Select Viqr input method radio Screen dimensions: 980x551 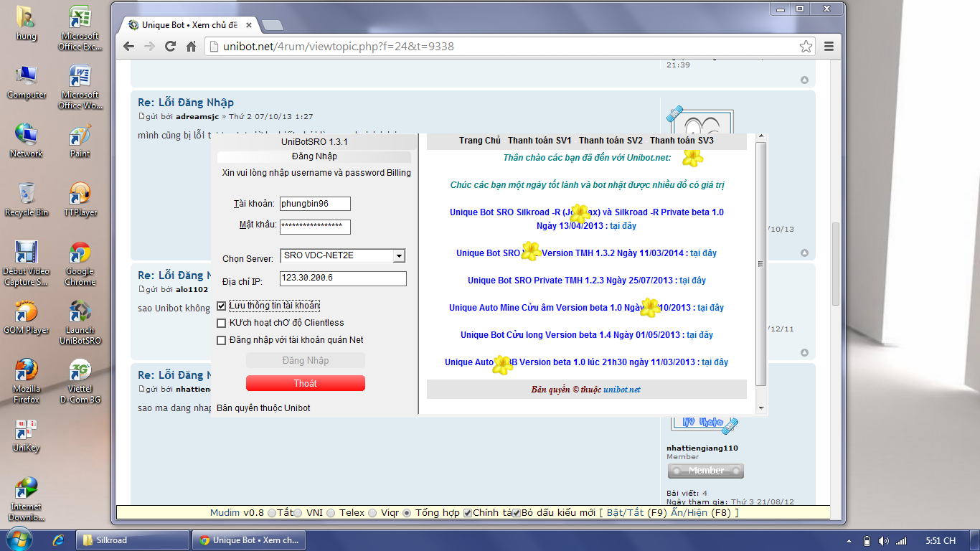pos(372,513)
